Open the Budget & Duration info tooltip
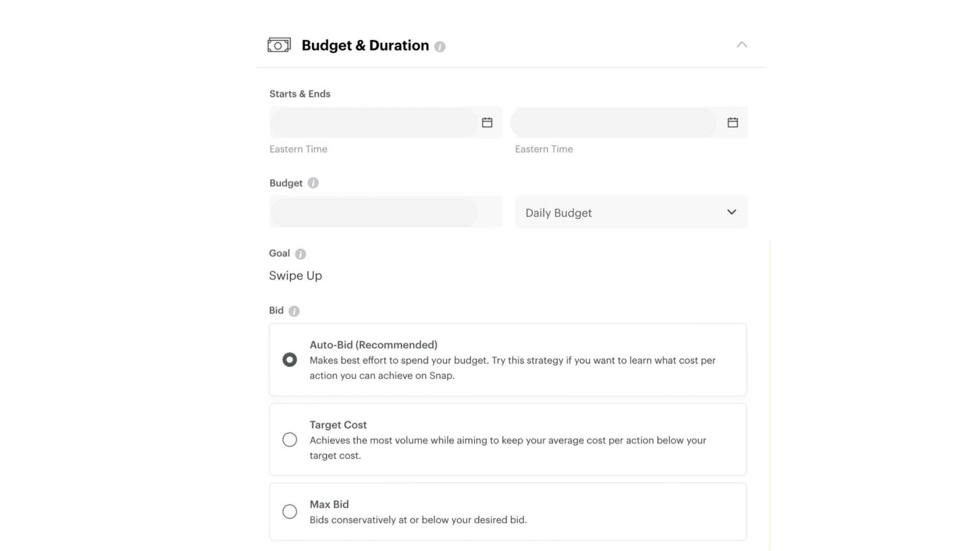 440,46
